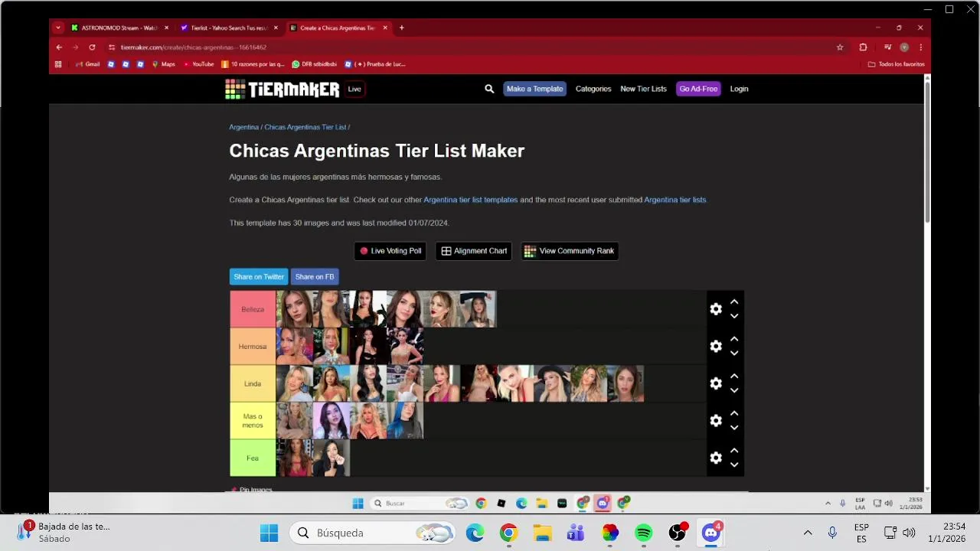
Task: Move Hermosa tier up with arrow
Action: [x=734, y=339]
